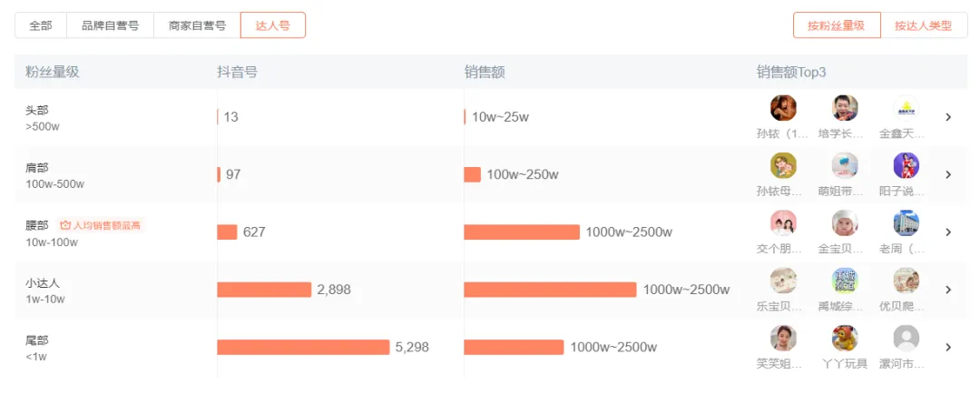980x394 pixels.
Task: Open the 商家自营号 tab
Action: tap(197, 25)
